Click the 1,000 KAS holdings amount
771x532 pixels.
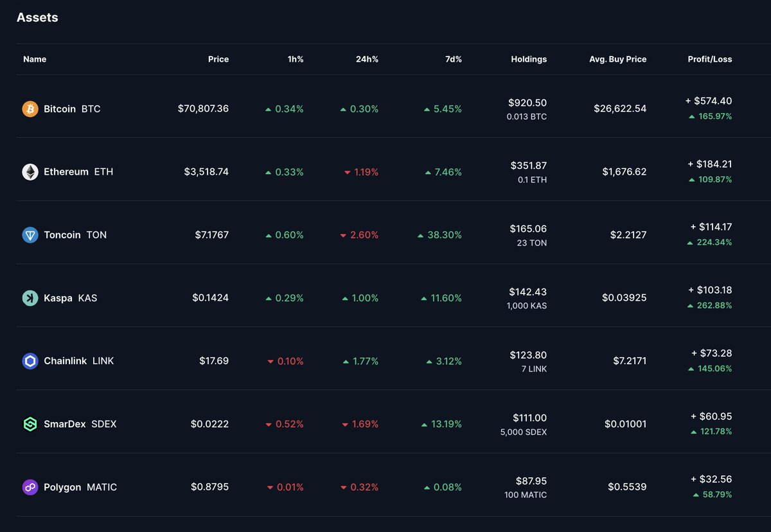pos(527,306)
